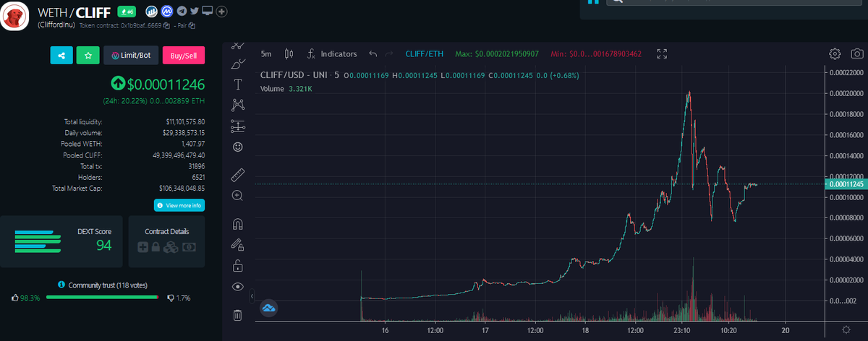Select the brush drawing tool
The image size is (868, 341).
tap(237, 64)
